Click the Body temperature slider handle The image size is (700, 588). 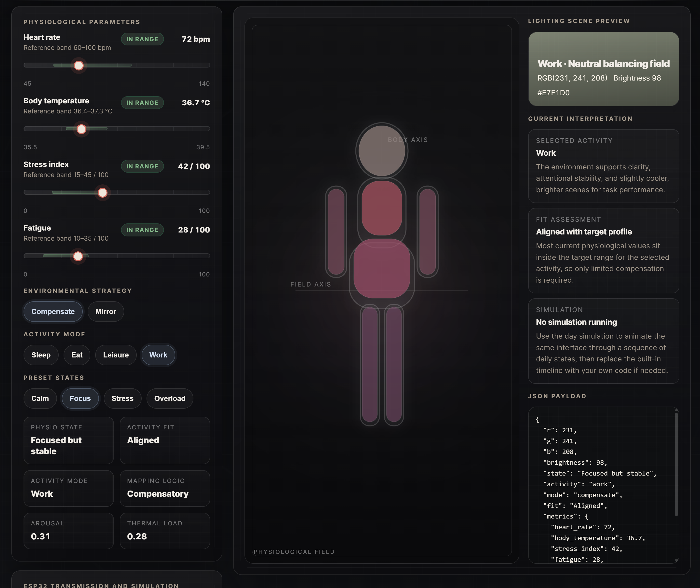[x=81, y=129]
